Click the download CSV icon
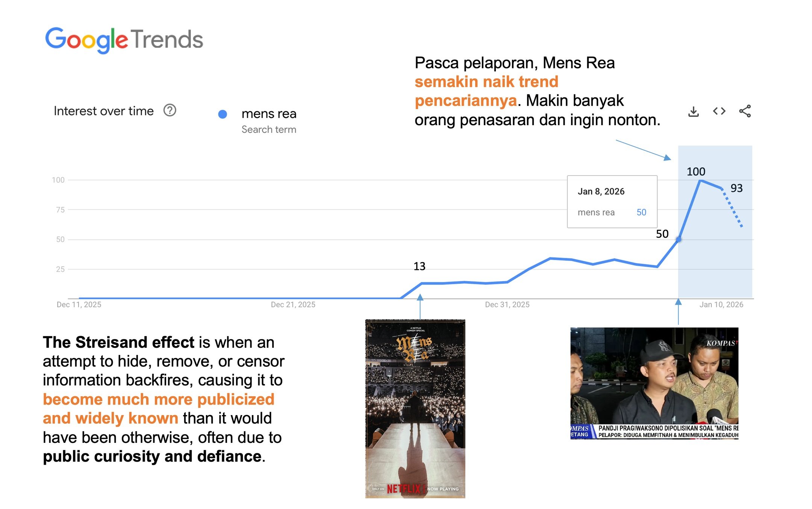Viewport: 812px width, 509px height. (x=693, y=111)
